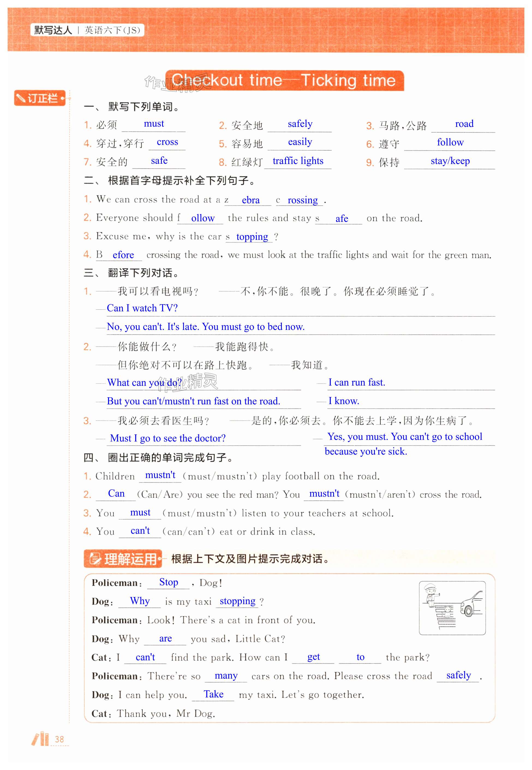This screenshot has width=532, height=770.
Task: Click the 理解运用 notepad icon
Action: [x=95, y=559]
